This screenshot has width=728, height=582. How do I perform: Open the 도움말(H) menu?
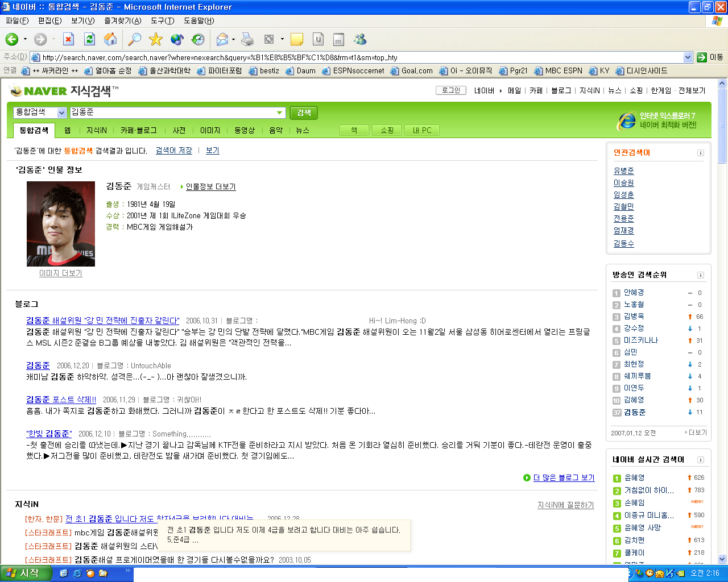[x=198, y=20]
